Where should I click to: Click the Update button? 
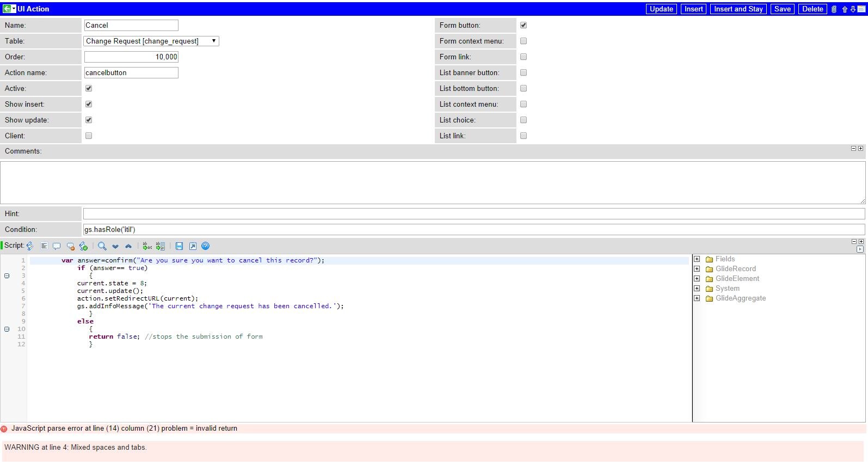pos(661,9)
